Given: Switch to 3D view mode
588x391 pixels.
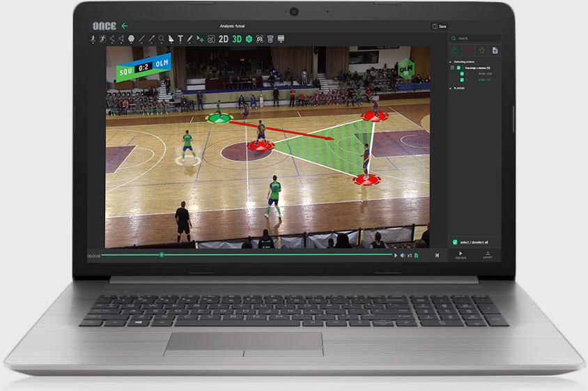Looking at the screenshot, I should coord(237,39).
